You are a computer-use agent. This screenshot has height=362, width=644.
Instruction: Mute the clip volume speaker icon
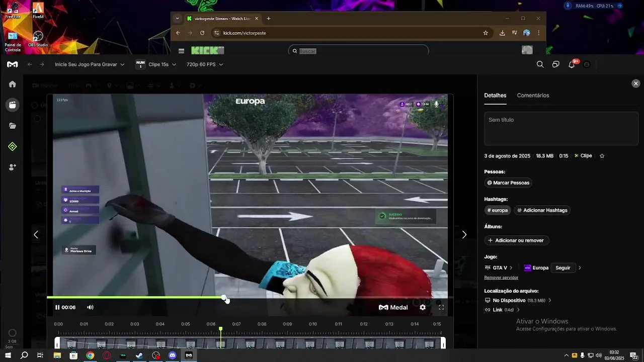90,307
